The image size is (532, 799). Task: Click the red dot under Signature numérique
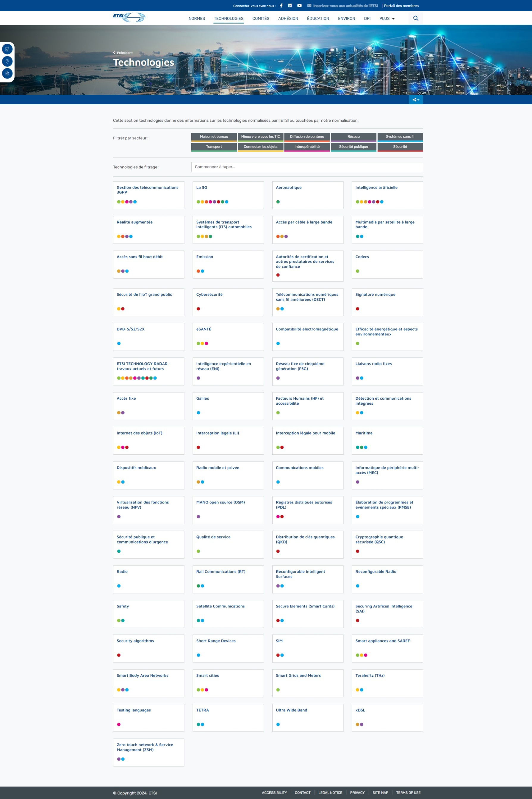coord(358,309)
